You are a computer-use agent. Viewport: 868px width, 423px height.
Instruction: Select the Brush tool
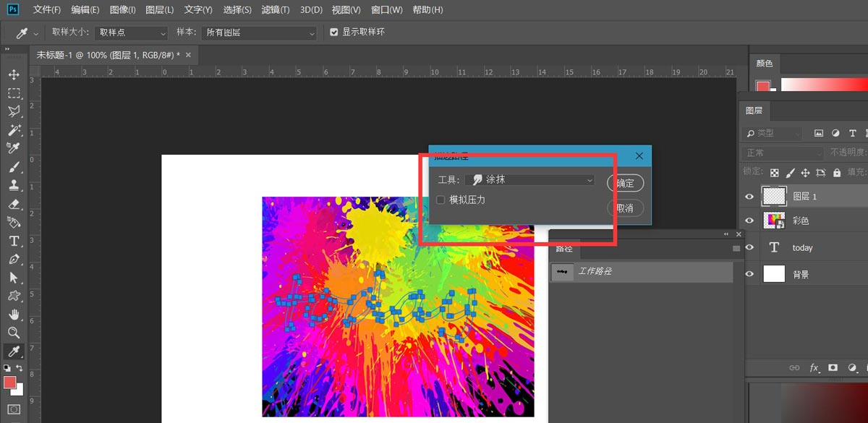point(14,167)
